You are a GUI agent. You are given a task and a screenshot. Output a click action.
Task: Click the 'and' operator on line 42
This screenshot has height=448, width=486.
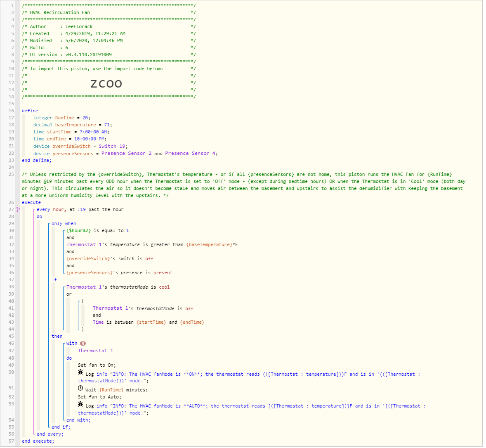pos(97,315)
